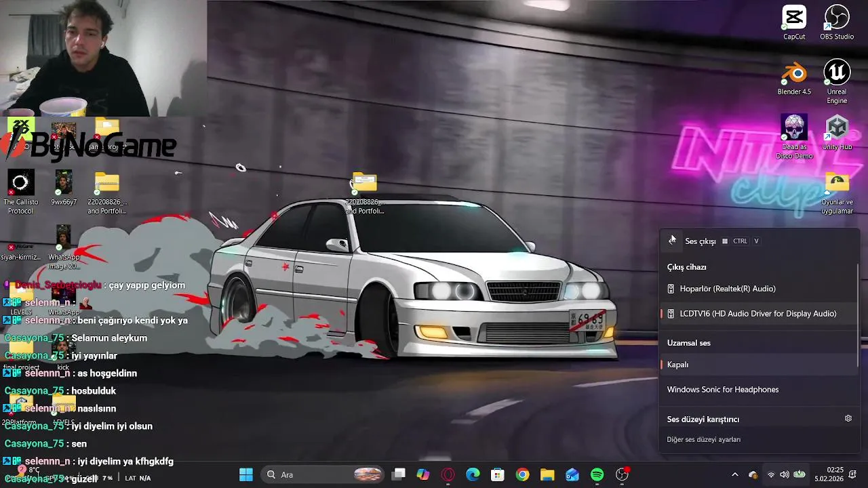This screenshot has height=488, width=868.
Task: Click chat message 'çay yapıp gelyiom'
Action: point(147,285)
